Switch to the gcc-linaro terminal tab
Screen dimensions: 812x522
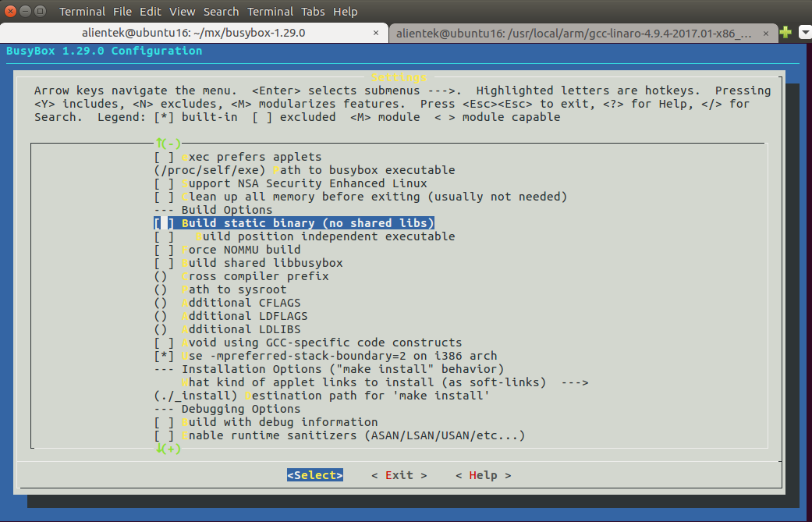click(x=574, y=34)
